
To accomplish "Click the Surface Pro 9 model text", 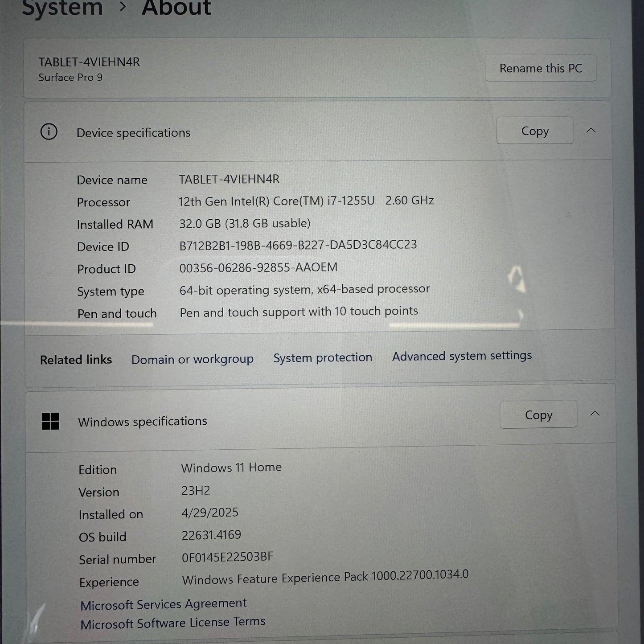I will click(x=70, y=78).
